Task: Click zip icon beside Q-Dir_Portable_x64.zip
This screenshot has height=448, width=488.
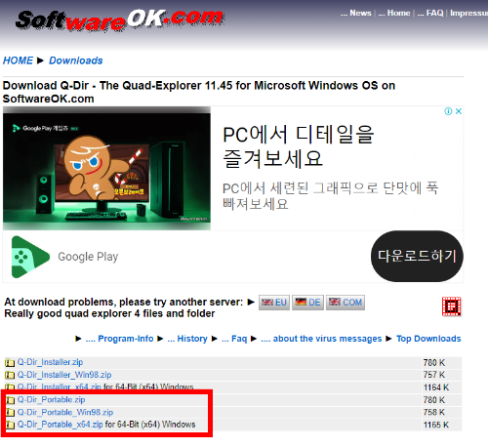Action: (x=10, y=425)
